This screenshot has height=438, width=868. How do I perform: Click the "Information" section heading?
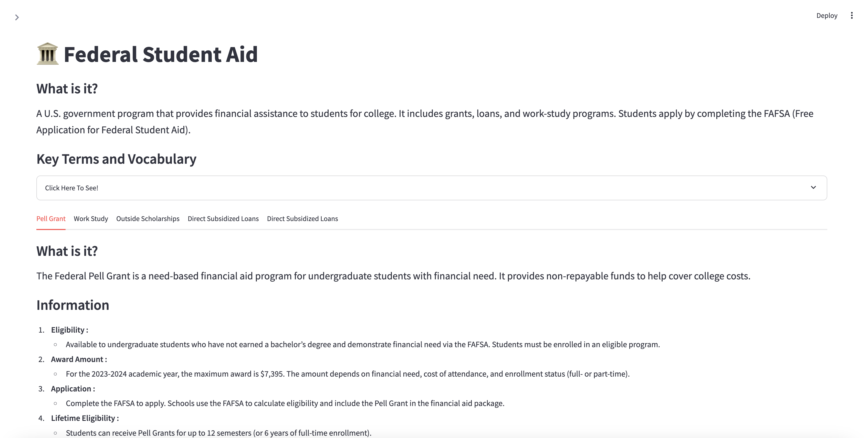[x=73, y=305]
